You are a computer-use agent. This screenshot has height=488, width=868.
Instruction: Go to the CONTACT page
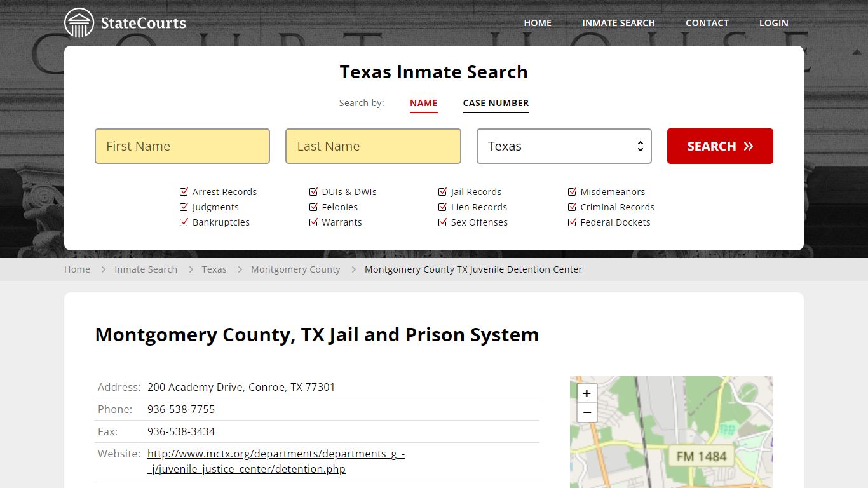click(x=707, y=23)
